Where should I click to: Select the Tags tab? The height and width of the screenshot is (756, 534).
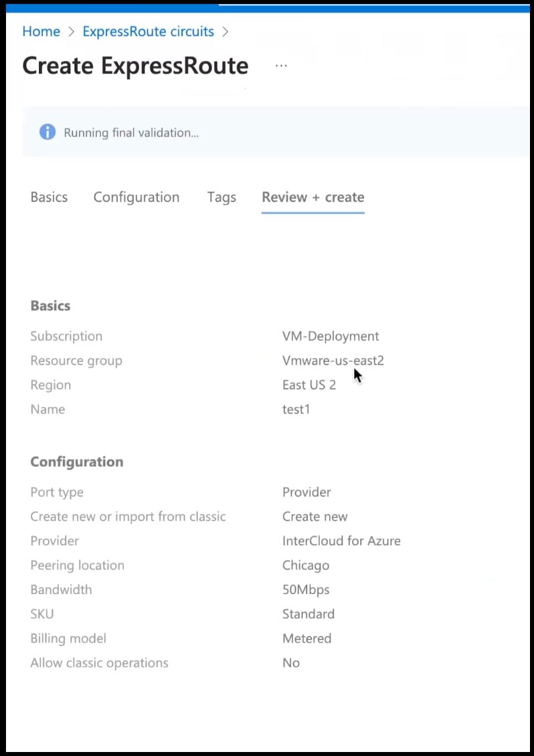[x=221, y=197]
